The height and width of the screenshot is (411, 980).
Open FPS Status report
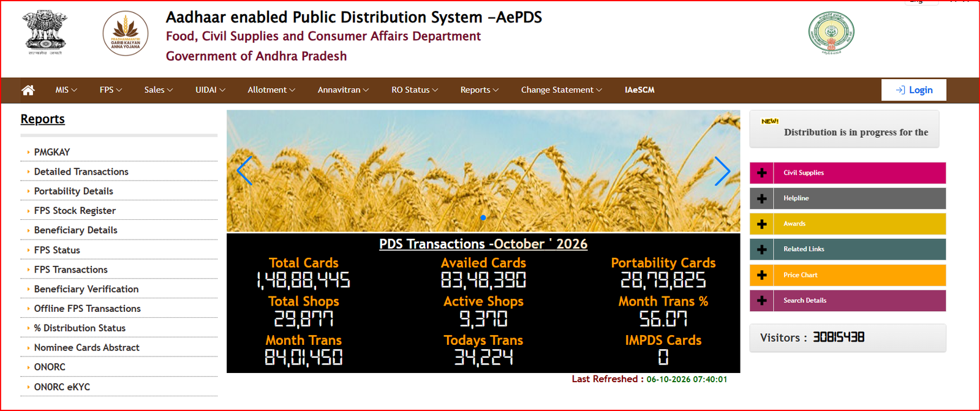pos(57,250)
